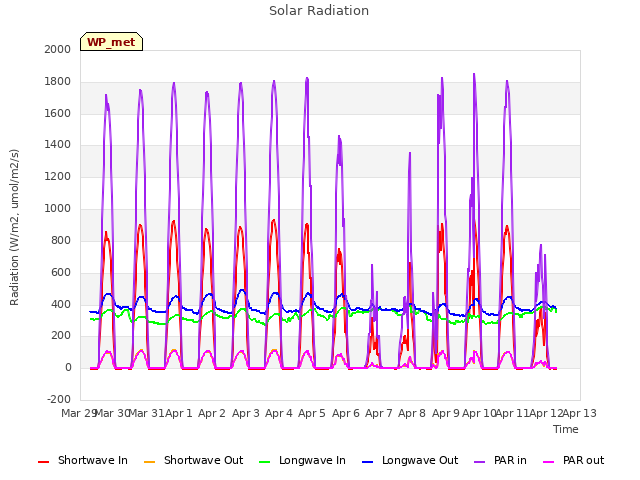Toggle the PAR out legend entry

(573, 460)
